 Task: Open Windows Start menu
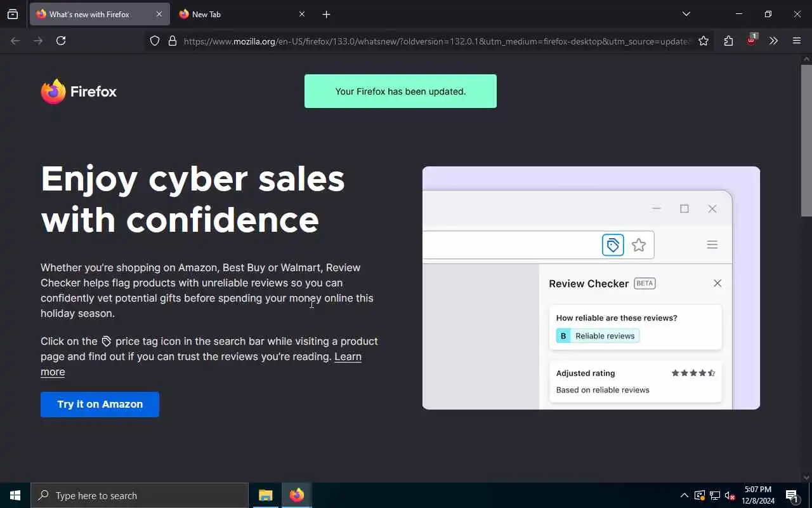coord(15,495)
